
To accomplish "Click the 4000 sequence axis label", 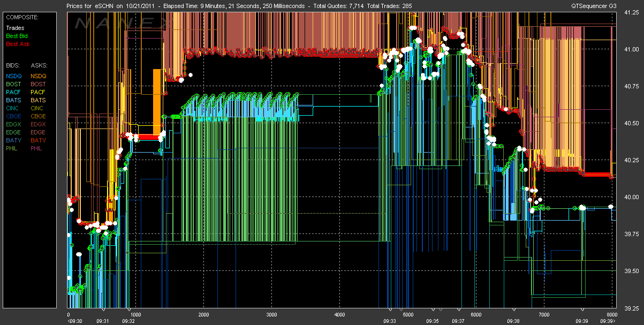I will pos(339,315).
